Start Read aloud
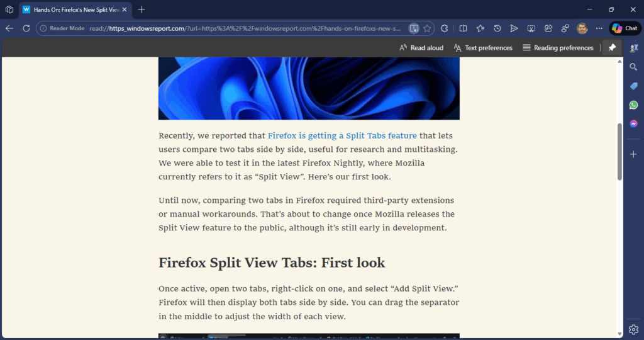The image size is (644, 340). click(x=421, y=48)
